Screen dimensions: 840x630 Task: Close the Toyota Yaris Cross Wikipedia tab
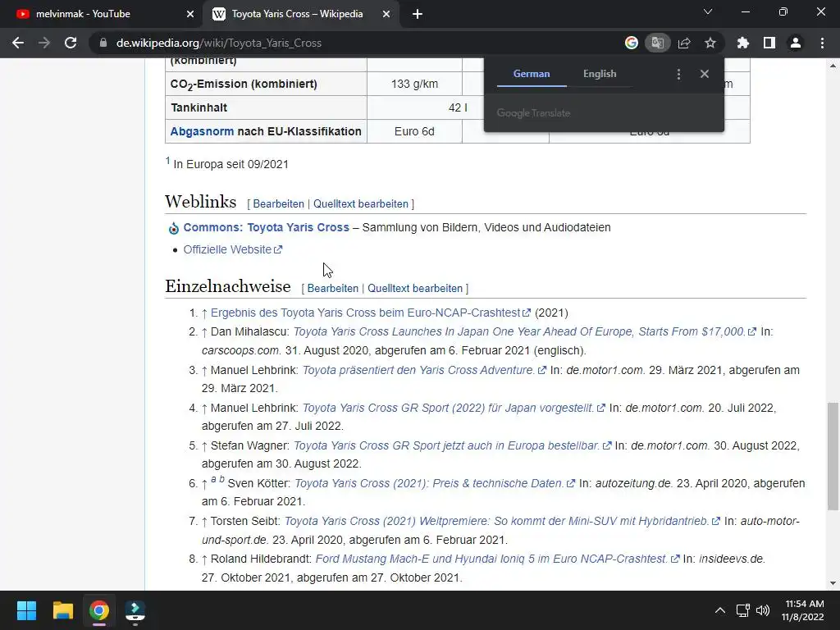(386, 14)
